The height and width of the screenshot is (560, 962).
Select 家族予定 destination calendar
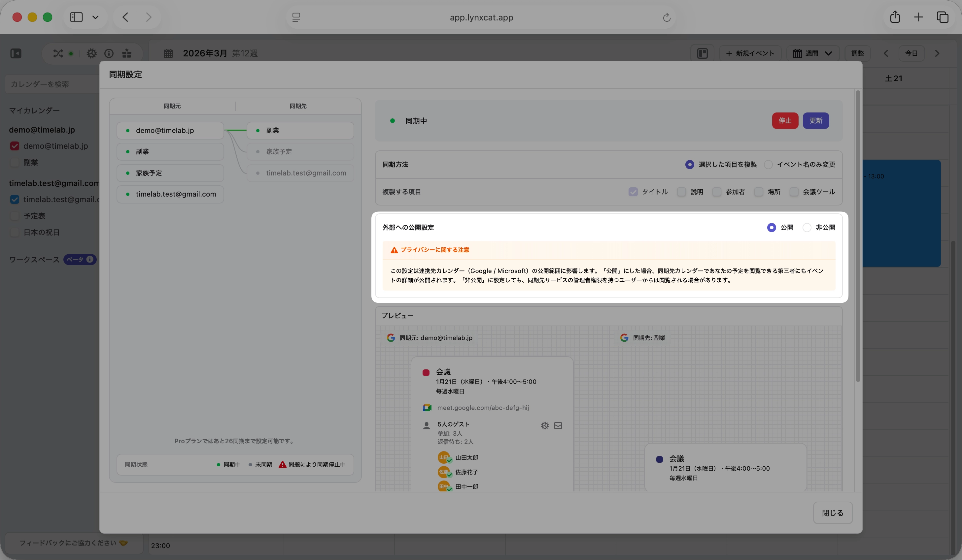click(x=300, y=151)
